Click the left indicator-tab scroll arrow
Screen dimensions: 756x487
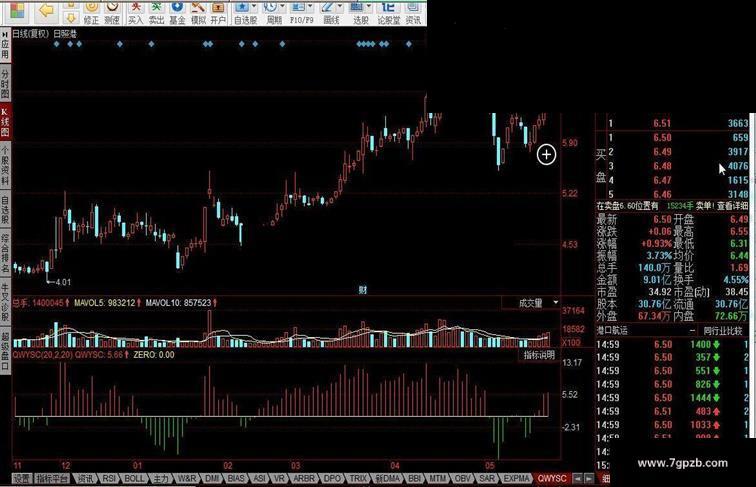577,479
